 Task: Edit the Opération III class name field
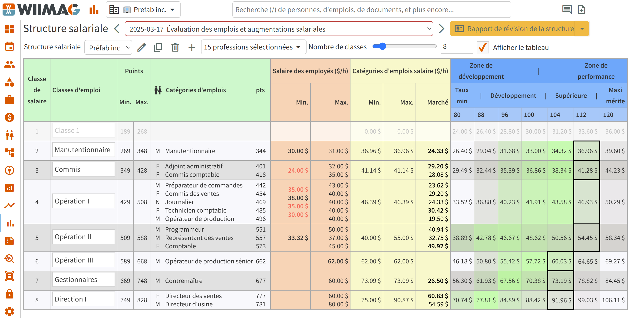pyautogui.click(x=83, y=260)
